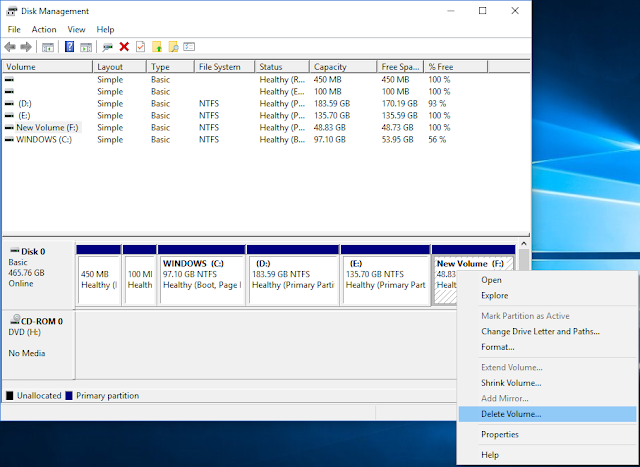This screenshot has width=640, height=467.
Task: Select the (D:) volume in the list
Action: click(x=25, y=104)
